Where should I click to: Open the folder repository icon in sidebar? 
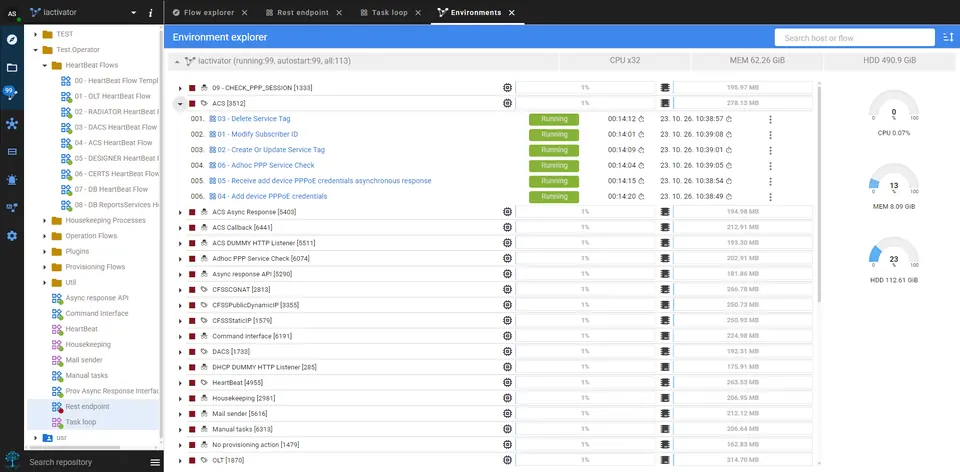[x=12, y=67]
